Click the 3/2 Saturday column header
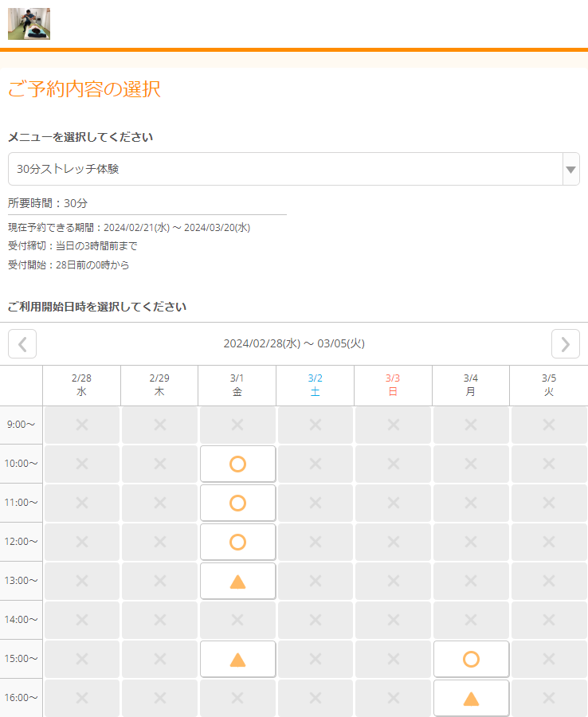The image size is (588, 717). [316, 386]
